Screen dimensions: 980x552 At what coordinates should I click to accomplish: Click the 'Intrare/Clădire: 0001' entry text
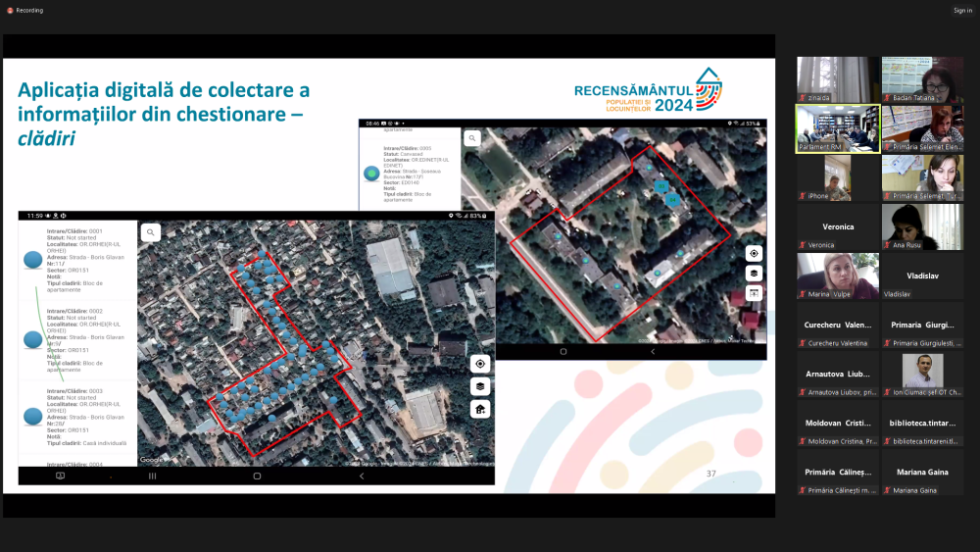tap(74, 231)
